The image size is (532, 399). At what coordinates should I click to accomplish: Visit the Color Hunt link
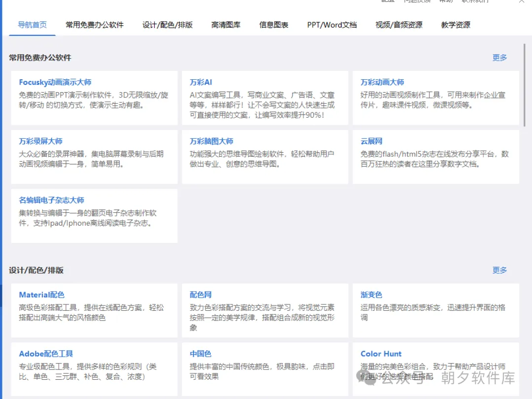381,353
